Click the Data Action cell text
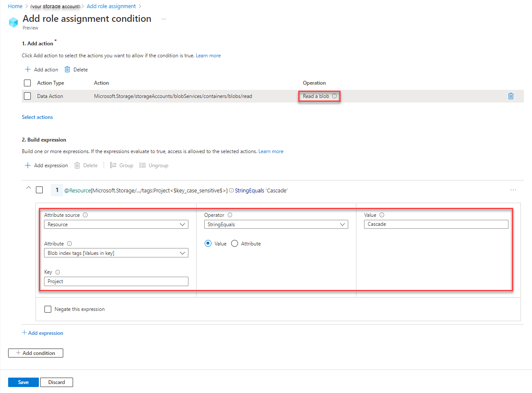This screenshot has height=393, width=532. [x=50, y=96]
